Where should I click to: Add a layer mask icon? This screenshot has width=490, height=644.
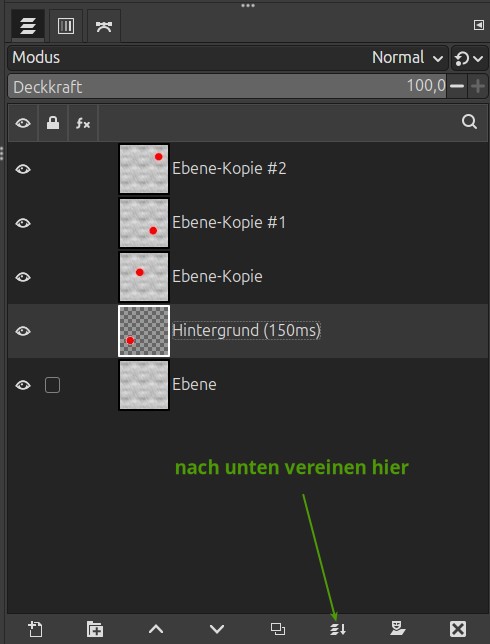pos(398,628)
